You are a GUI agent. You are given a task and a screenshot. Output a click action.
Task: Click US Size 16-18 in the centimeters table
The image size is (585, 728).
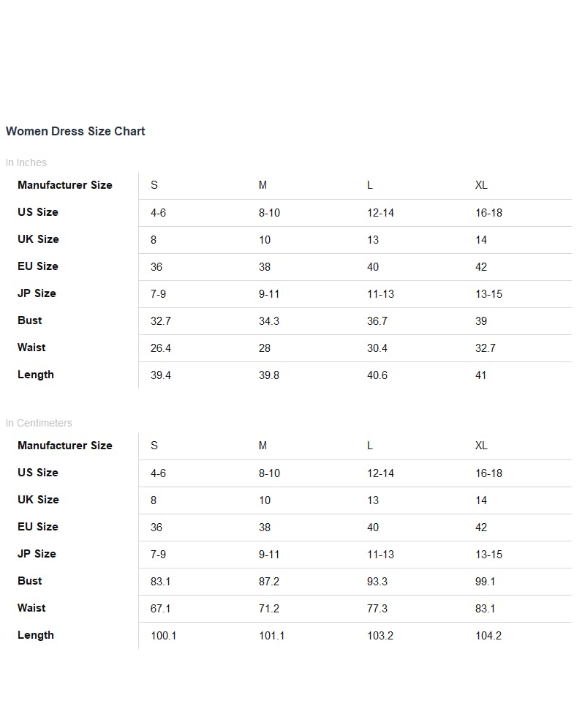click(488, 473)
